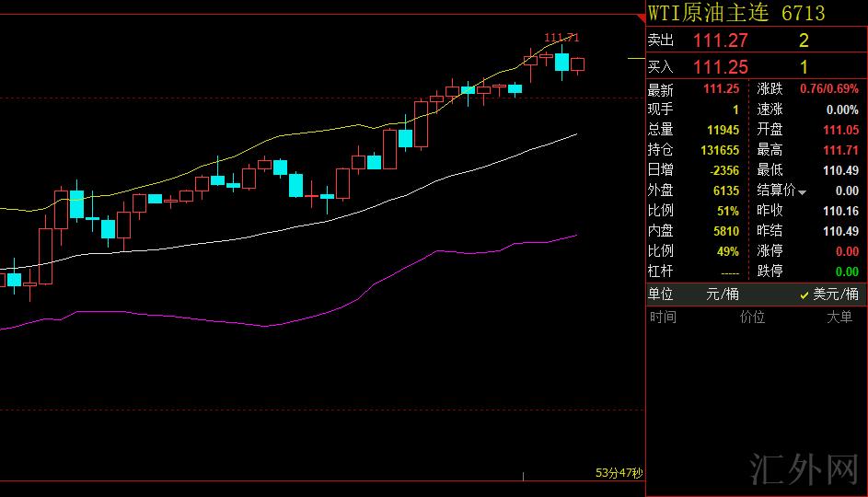This screenshot has width=868, height=497.
Task: Select the checked 美元/桶 unit option
Action: coord(829,294)
